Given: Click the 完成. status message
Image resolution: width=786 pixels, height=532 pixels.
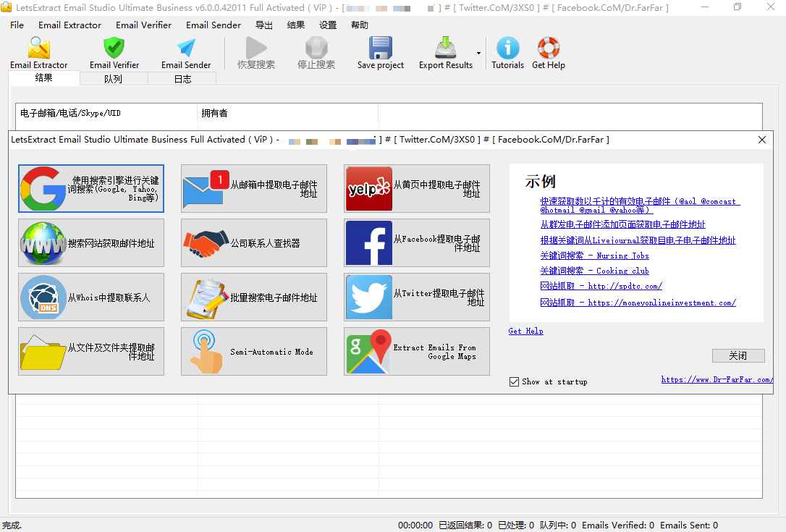Looking at the screenshot, I should [x=12, y=525].
